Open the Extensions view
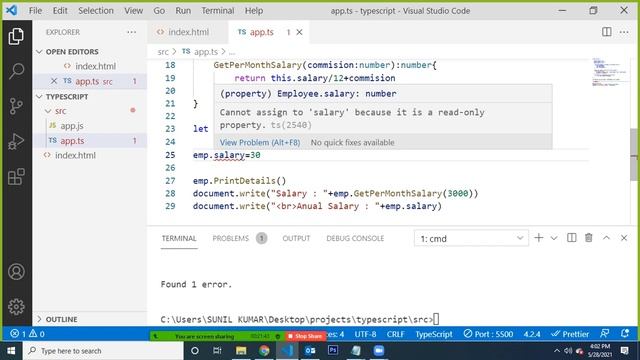This screenshot has height=360, width=640. point(16,177)
